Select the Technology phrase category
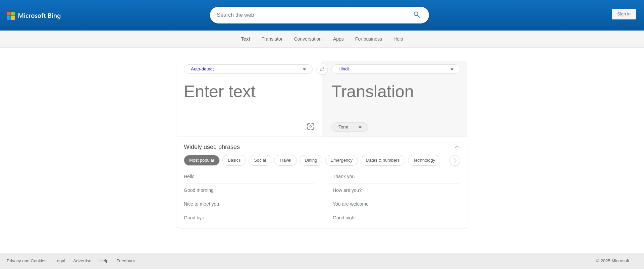This screenshot has width=644, height=269. point(424,160)
